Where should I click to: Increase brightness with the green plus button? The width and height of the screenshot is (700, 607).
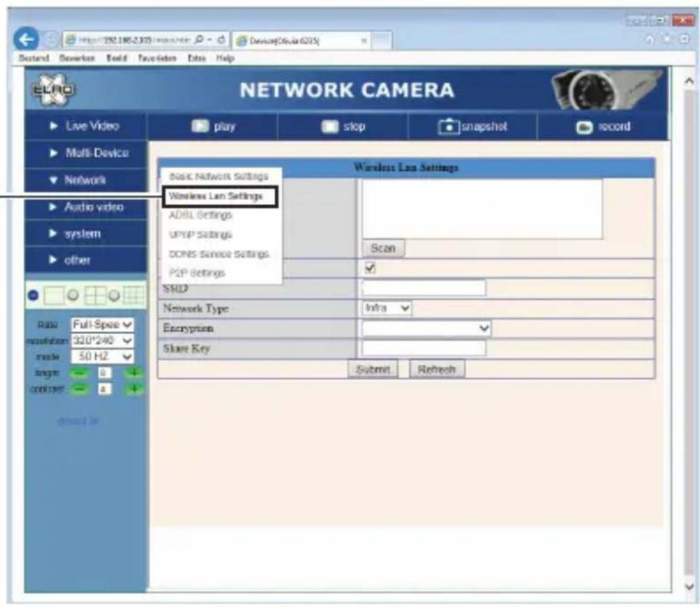[x=134, y=373]
